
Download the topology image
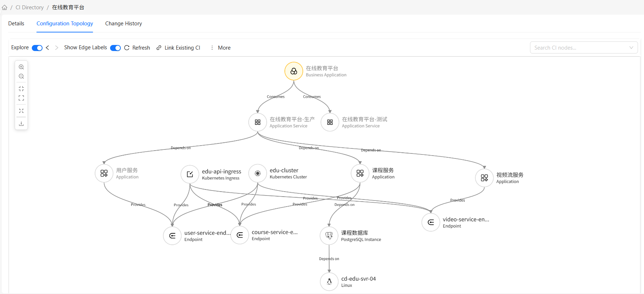coord(21,123)
